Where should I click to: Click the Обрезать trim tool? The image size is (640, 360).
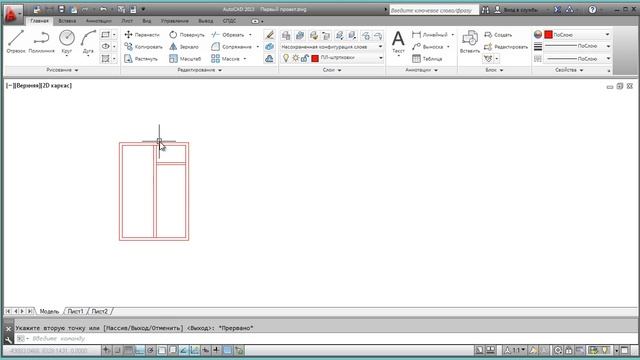click(228, 35)
